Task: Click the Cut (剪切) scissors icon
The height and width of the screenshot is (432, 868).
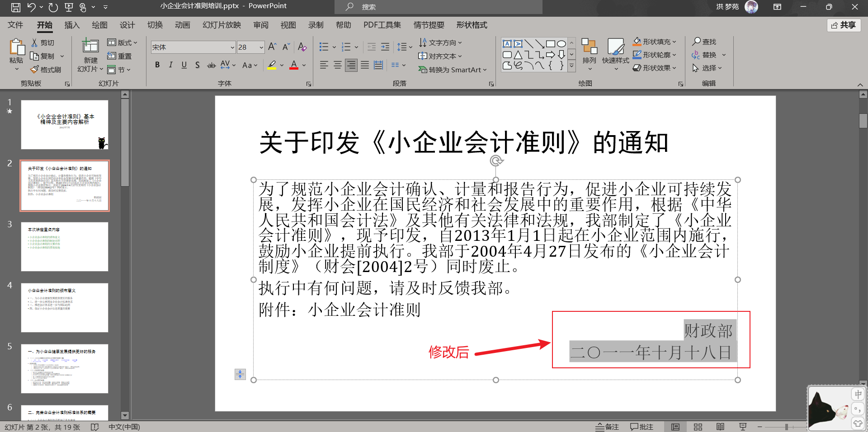Action: tap(34, 42)
